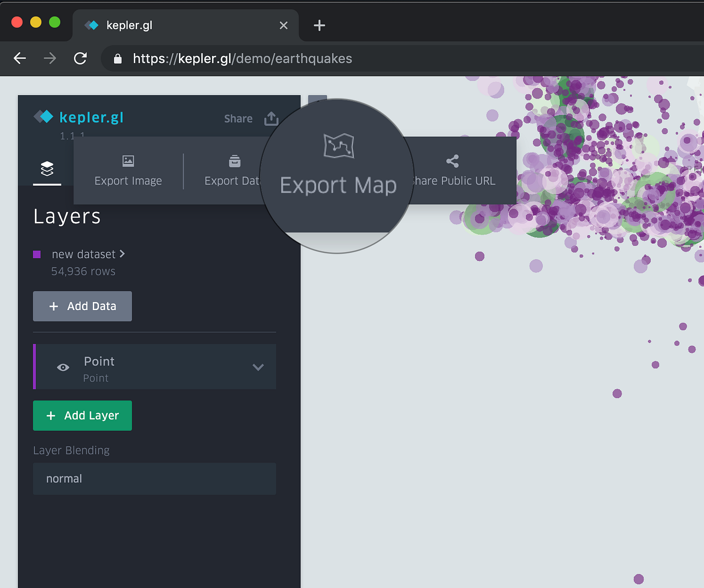This screenshot has height=588, width=704.
Task: Click the Share Public URL icon
Action: tap(452, 161)
